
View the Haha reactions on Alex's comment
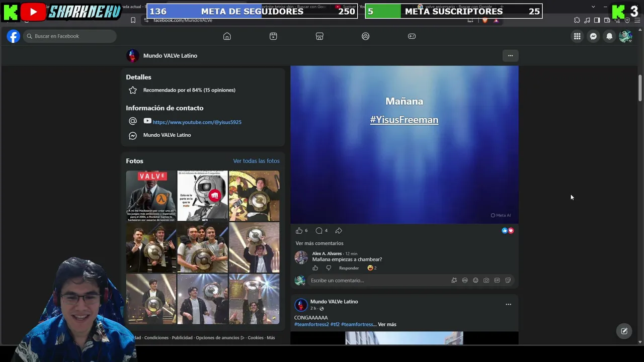(372, 268)
